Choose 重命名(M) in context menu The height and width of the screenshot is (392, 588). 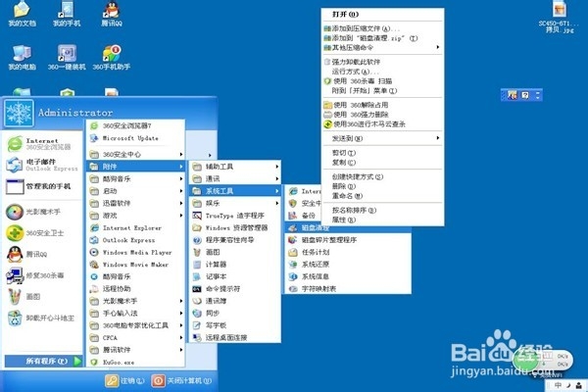382,196
